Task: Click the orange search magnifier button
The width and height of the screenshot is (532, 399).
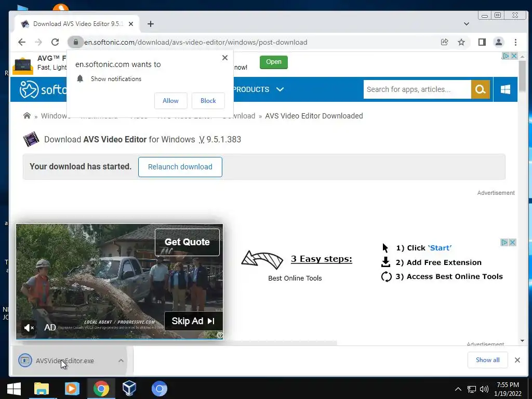Action: click(x=481, y=89)
